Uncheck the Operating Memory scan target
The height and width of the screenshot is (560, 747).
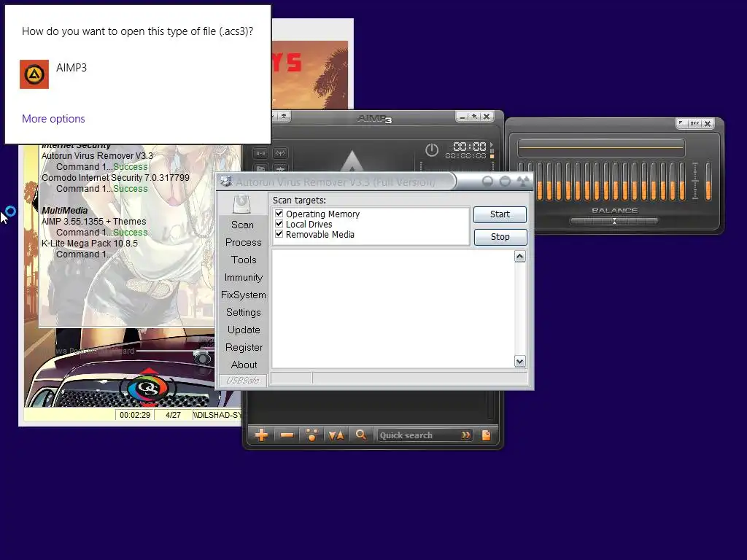tap(279, 214)
